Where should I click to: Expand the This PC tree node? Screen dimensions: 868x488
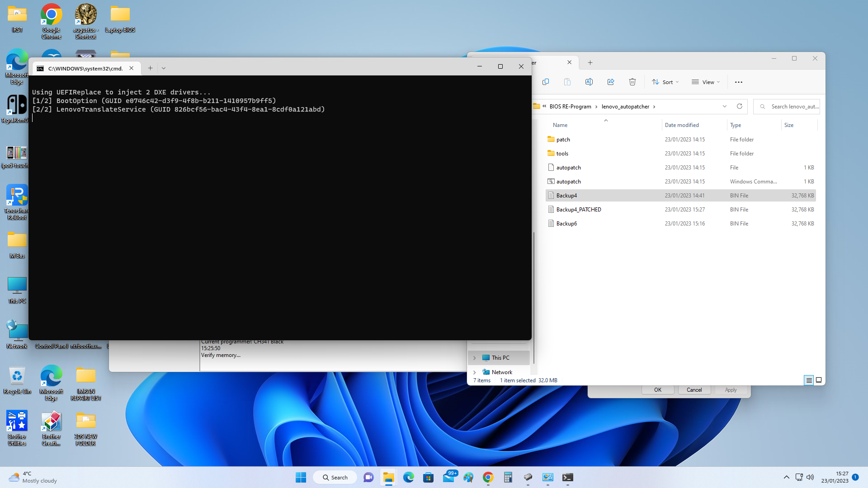(x=475, y=358)
